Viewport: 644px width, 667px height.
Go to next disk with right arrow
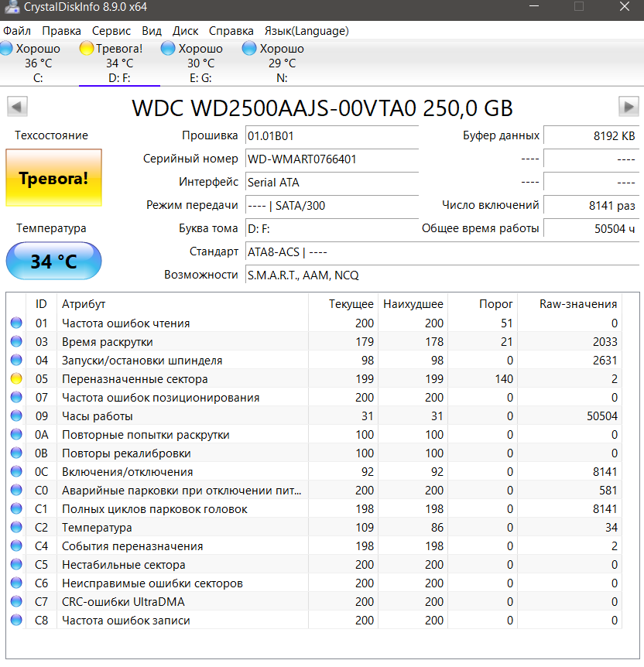(629, 106)
